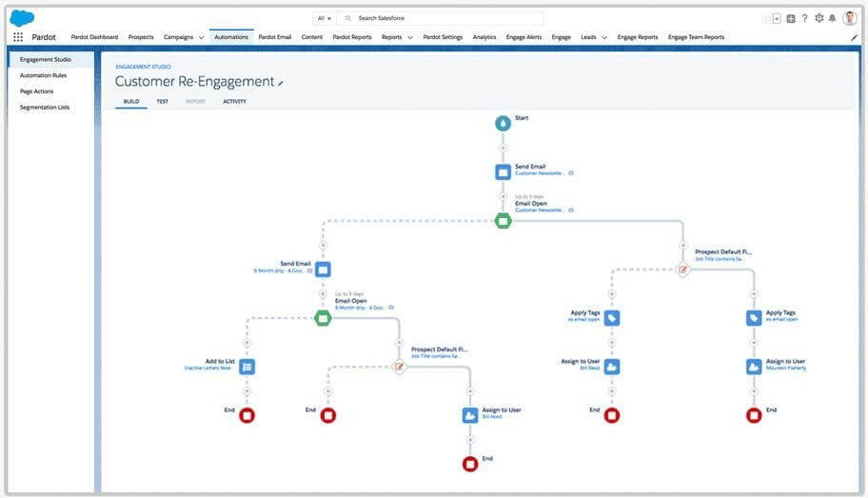Open the Add to List action node
868x498 pixels.
click(247, 367)
